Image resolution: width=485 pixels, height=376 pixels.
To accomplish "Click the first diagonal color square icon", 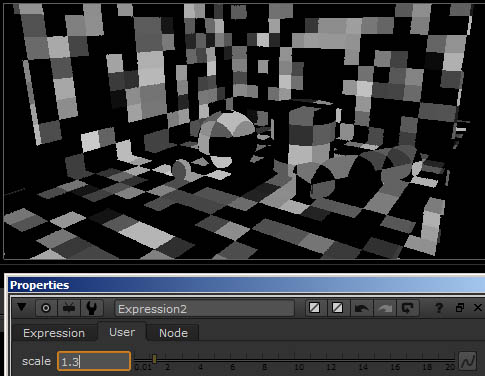I will [x=314, y=308].
